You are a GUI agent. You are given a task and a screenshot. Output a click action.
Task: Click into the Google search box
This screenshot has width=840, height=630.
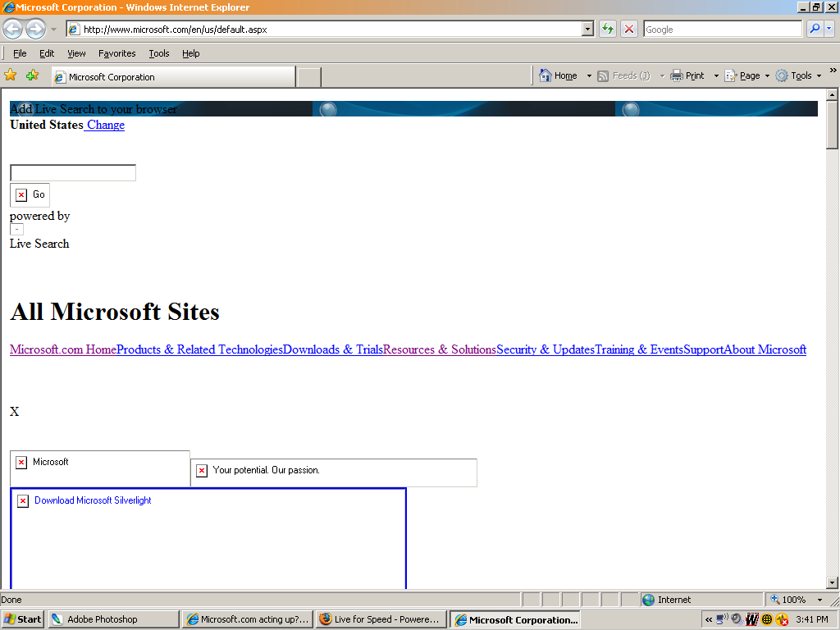(723, 29)
